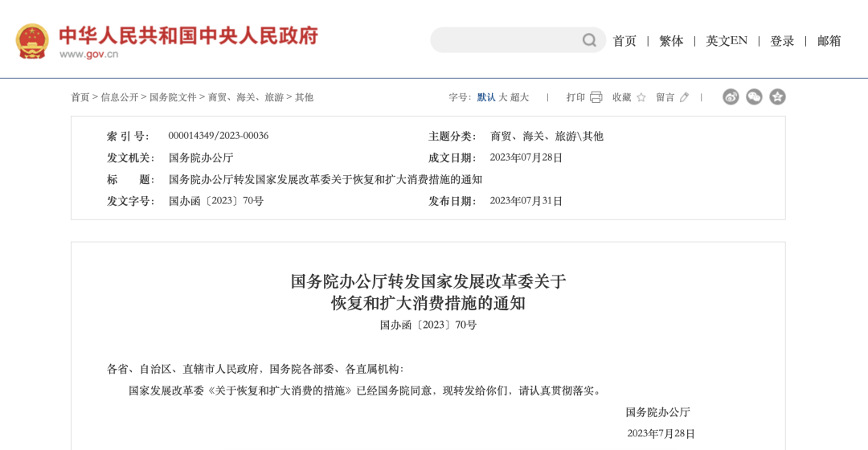Screen dimensions: 868x450
Task: Share the page via WeChat icon
Action: click(x=754, y=97)
